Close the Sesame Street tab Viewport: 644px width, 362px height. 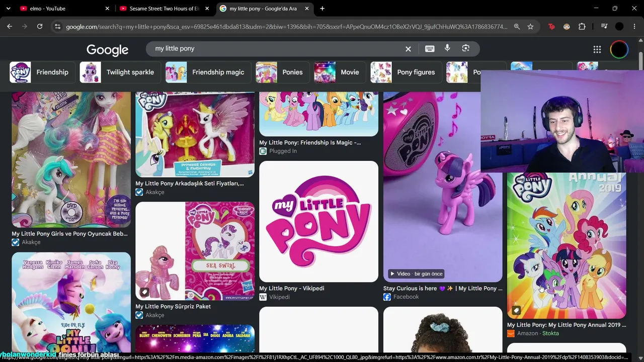[x=207, y=9]
